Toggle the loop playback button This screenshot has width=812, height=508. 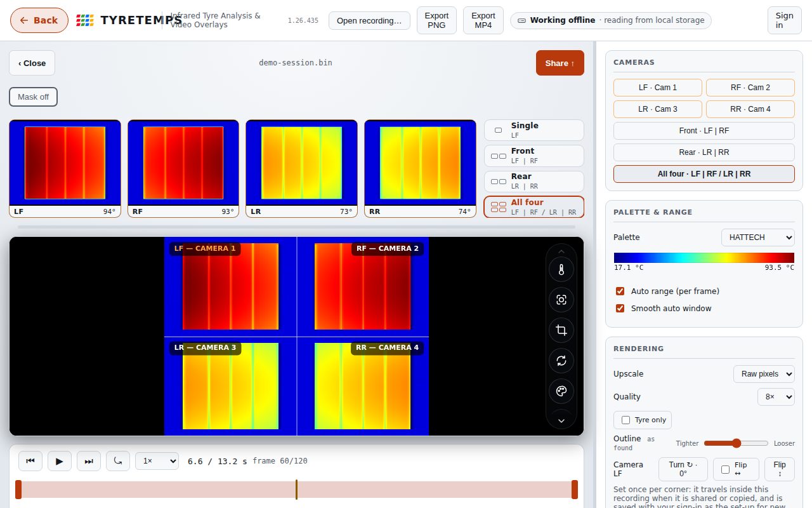click(118, 461)
